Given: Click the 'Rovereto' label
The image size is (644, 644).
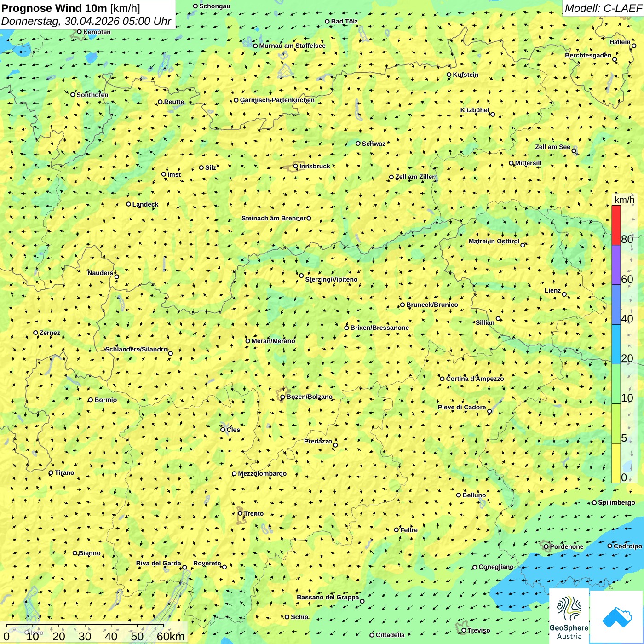Looking at the screenshot, I should coord(207,563).
